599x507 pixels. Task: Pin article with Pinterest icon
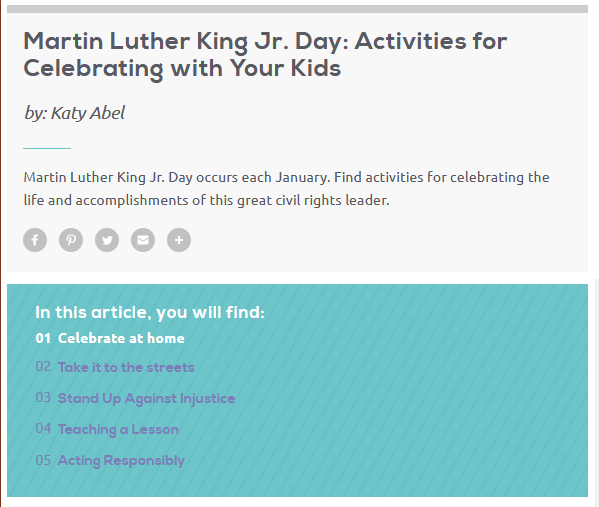(71, 240)
